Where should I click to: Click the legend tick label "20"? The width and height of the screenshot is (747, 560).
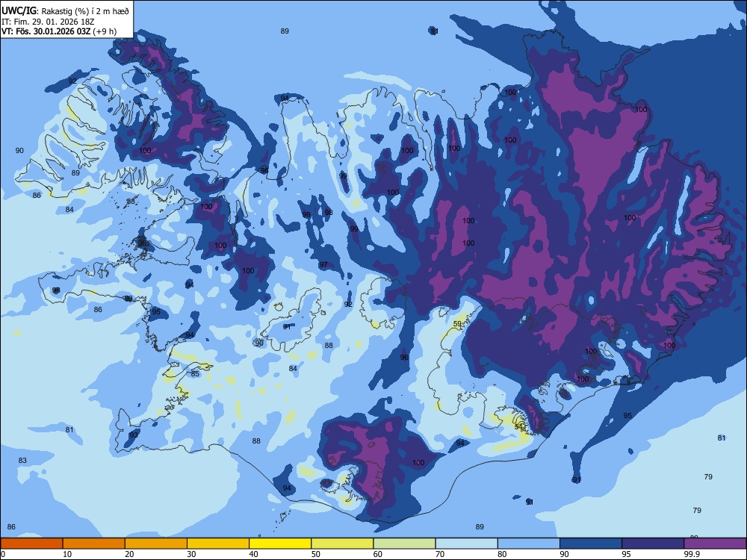tap(129, 554)
